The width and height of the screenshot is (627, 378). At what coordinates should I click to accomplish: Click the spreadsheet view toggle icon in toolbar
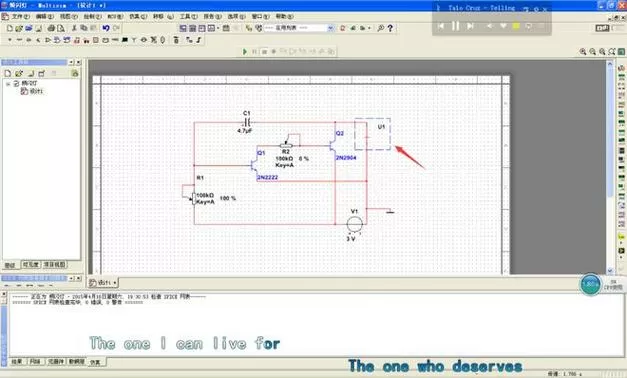(192, 28)
